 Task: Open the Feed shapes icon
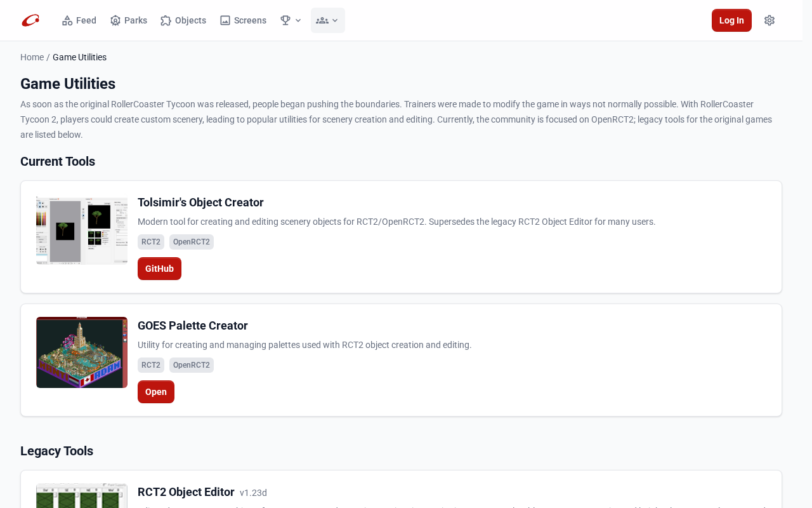(x=67, y=20)
